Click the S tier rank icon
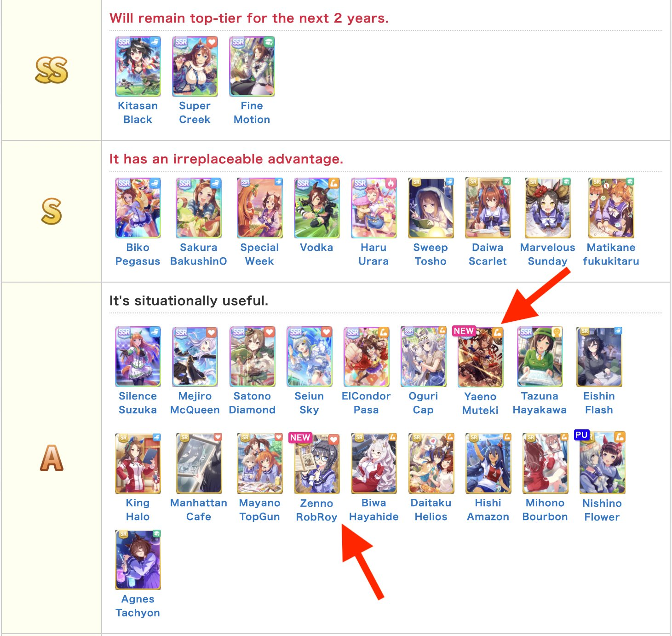The height and width of the screenshot is (636, 672). (52, 211)
